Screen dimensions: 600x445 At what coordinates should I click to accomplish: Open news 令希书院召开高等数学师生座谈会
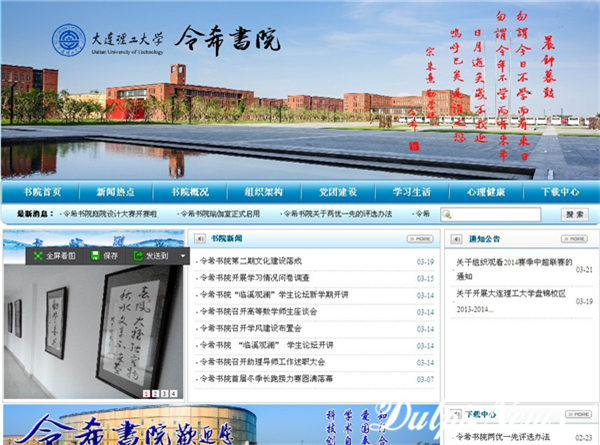point(259,311)
